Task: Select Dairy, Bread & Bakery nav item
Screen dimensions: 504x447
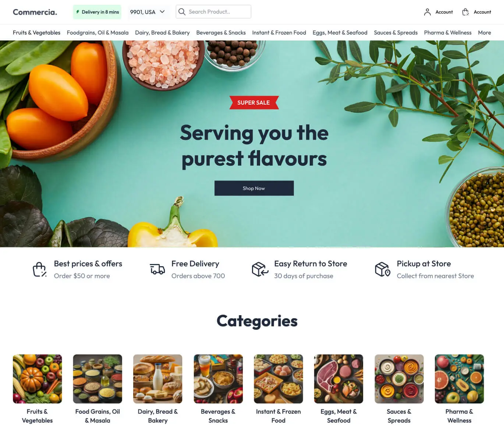Action: point(162,33)
